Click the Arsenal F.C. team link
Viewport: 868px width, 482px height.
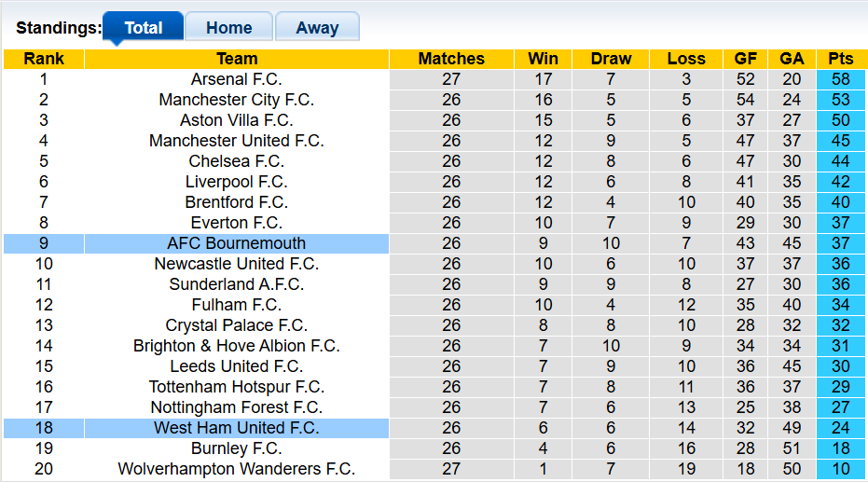point(236,79)
